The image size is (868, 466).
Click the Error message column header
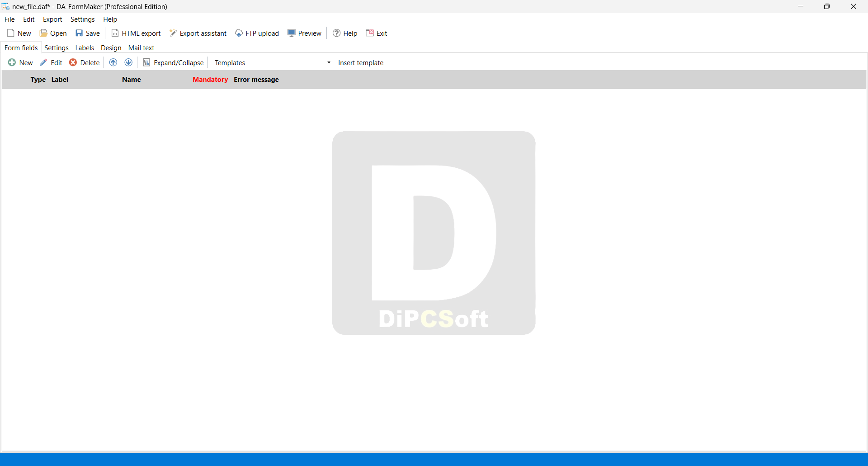coord(256,79)
